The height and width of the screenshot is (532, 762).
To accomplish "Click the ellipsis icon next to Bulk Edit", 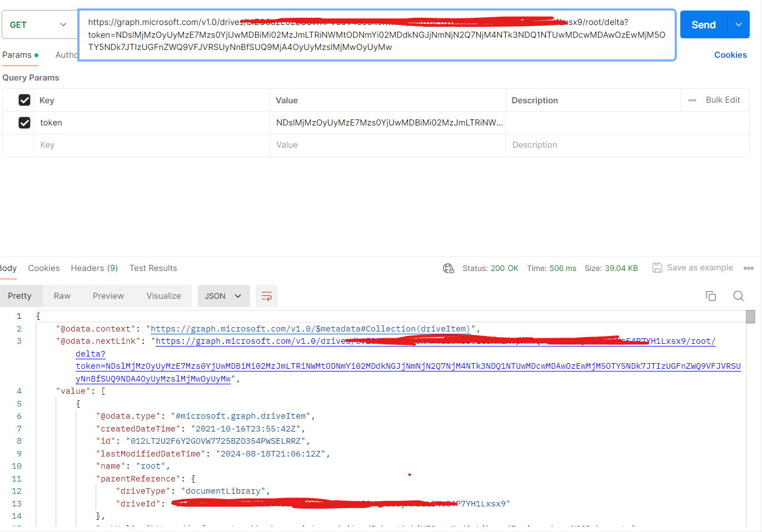I will tap(692, 100).
